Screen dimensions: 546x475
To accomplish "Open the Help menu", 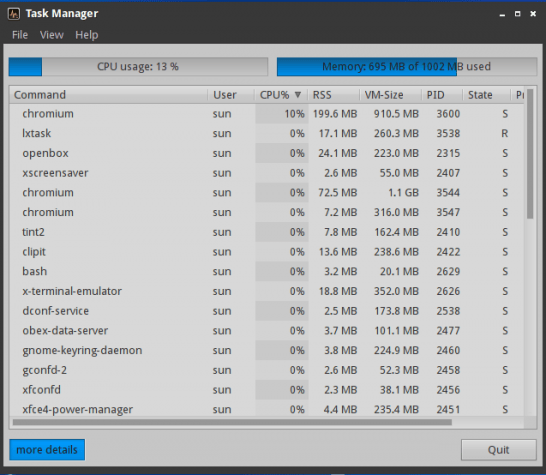I will coord(87,35).
